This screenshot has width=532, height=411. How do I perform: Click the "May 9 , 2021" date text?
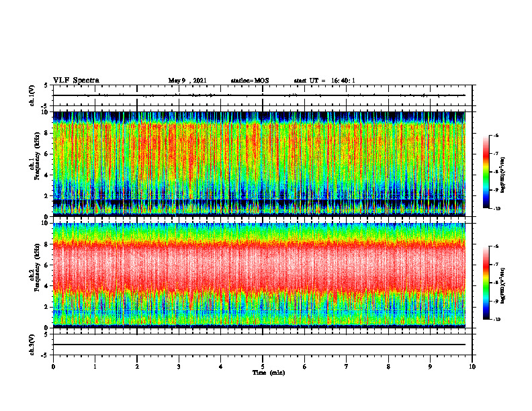[x=187, y=81]
